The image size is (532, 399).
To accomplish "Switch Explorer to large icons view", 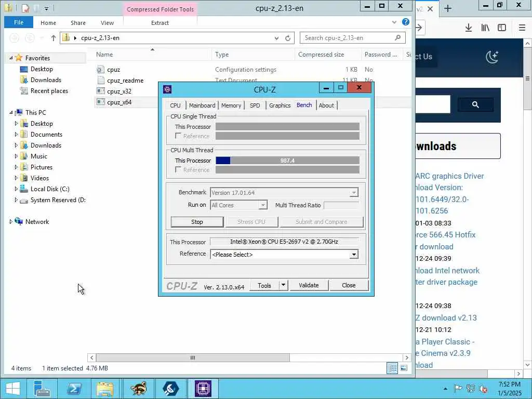I will tap(404, 368).
